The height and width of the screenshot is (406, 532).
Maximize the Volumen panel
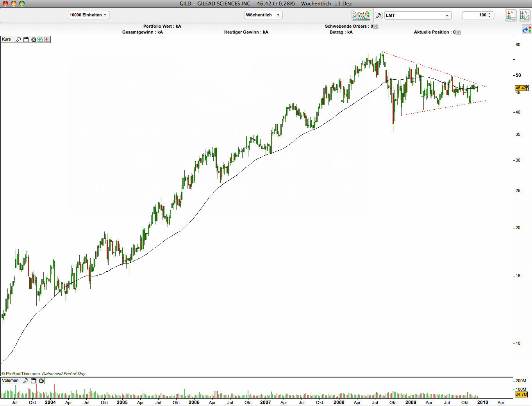coord(34,381)
